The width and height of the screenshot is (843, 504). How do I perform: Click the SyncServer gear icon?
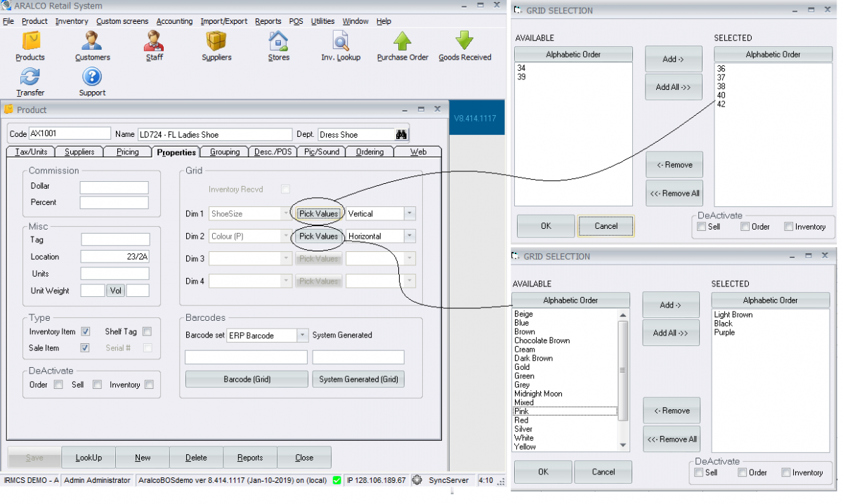click(x=417, y=480)
